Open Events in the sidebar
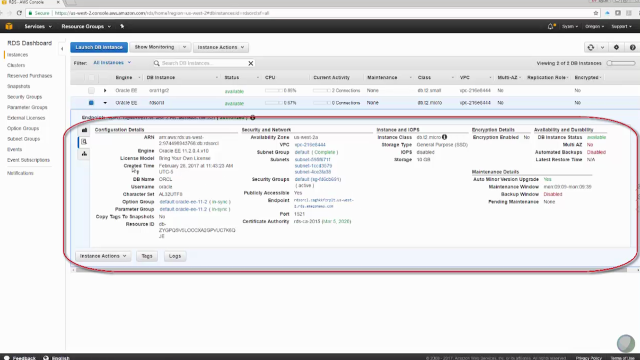This screenshot has height=360, width=640. 14,150
